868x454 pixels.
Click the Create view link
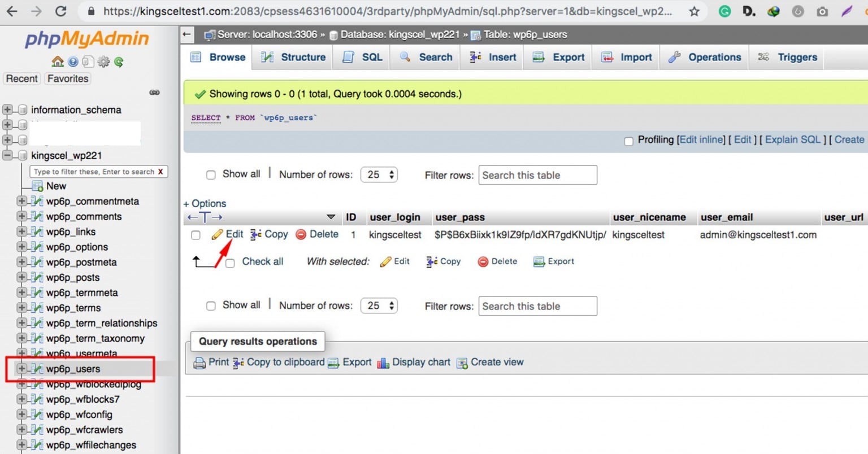(497, 363)
